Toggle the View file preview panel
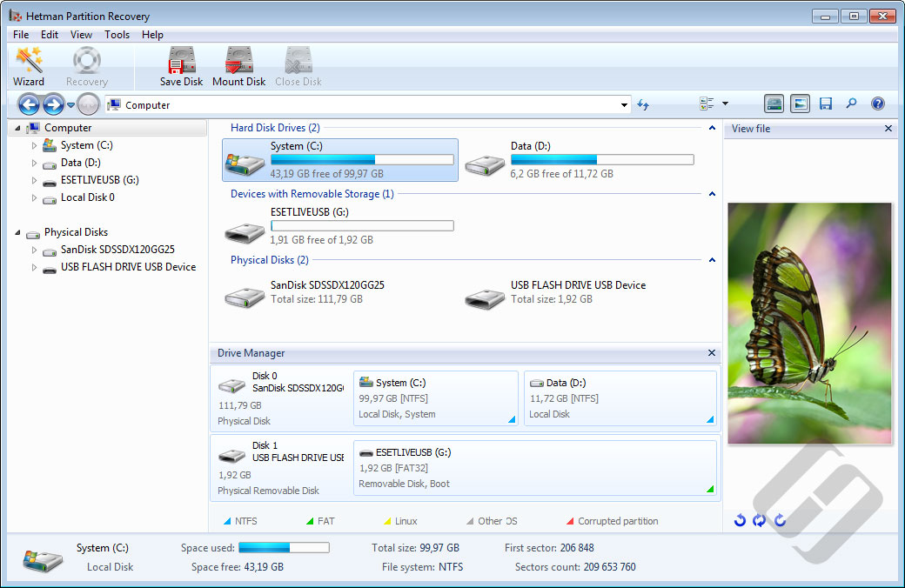 [x=799, y=104]
